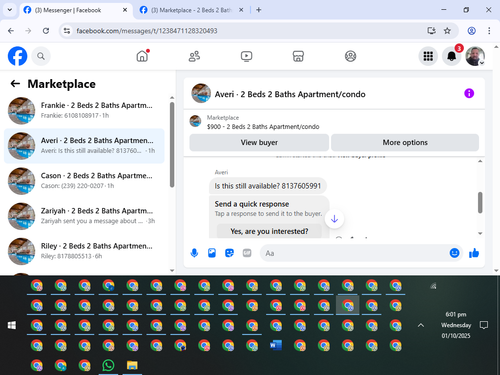Open the Facebook home logo
The width and height of the screenshot is (500, 375).
17,56
